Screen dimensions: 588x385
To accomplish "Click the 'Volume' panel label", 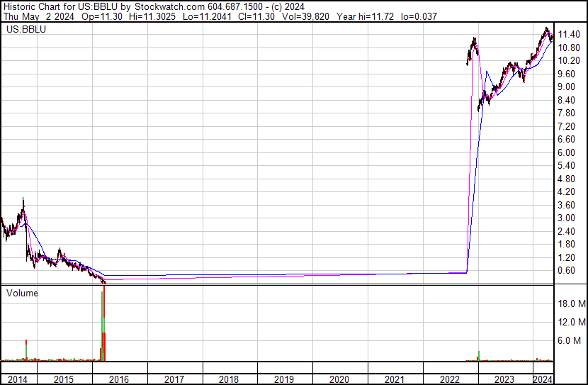I will point(22,293).
